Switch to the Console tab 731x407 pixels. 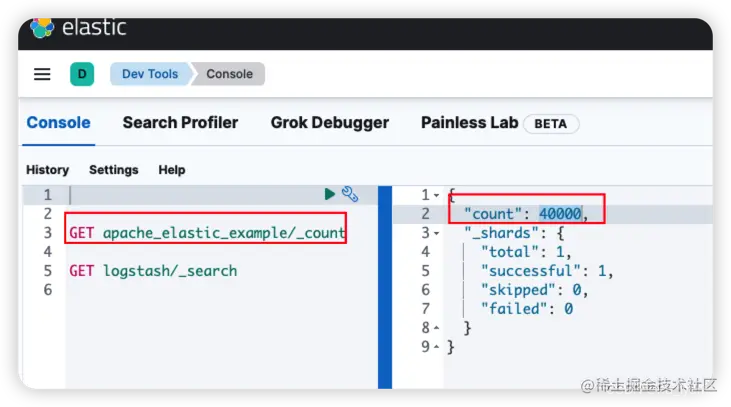coord(58,123)
